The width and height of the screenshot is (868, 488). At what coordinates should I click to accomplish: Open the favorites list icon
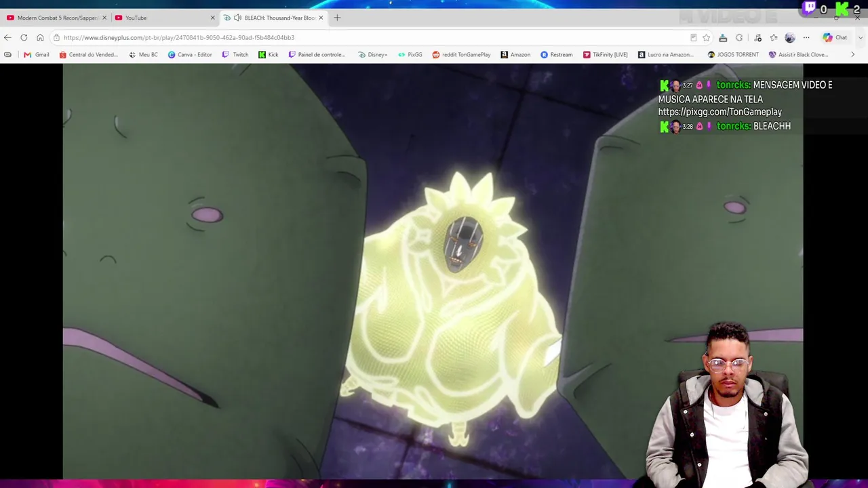[x=774, y=37]
